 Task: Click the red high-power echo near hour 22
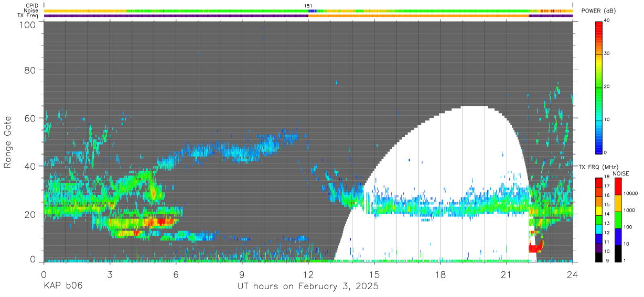[535, 248]
